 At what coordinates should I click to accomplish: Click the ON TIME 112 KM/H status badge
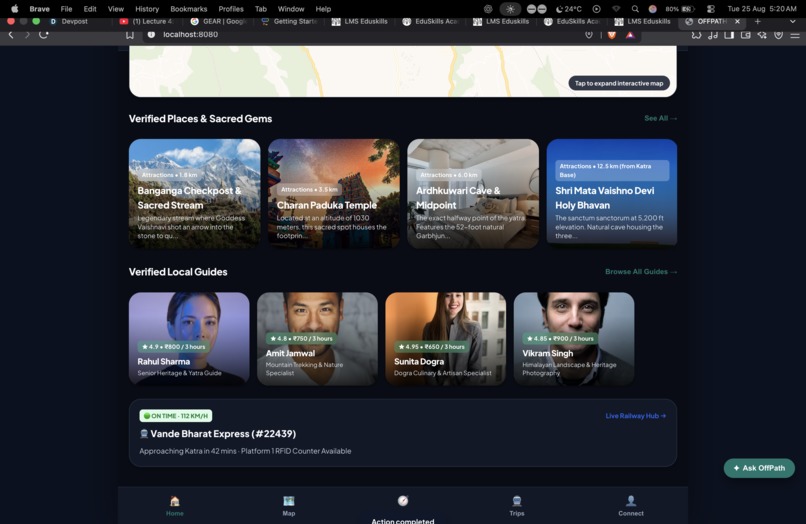pos(176,415)
